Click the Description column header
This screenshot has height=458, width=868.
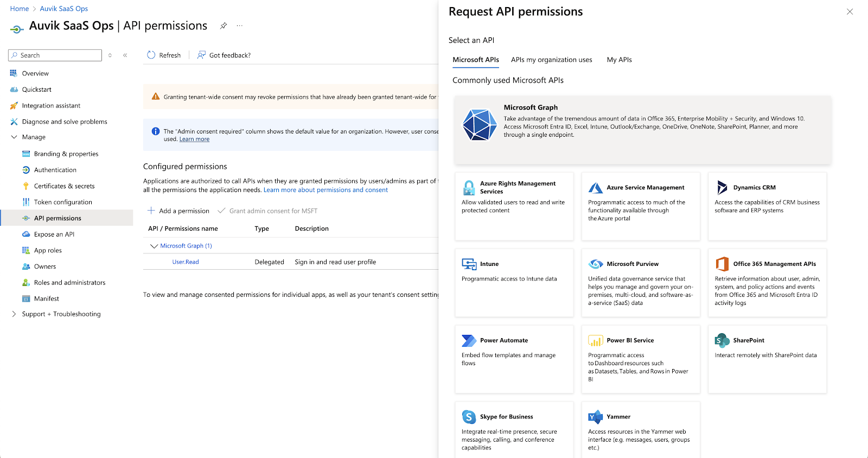[312, 228]
